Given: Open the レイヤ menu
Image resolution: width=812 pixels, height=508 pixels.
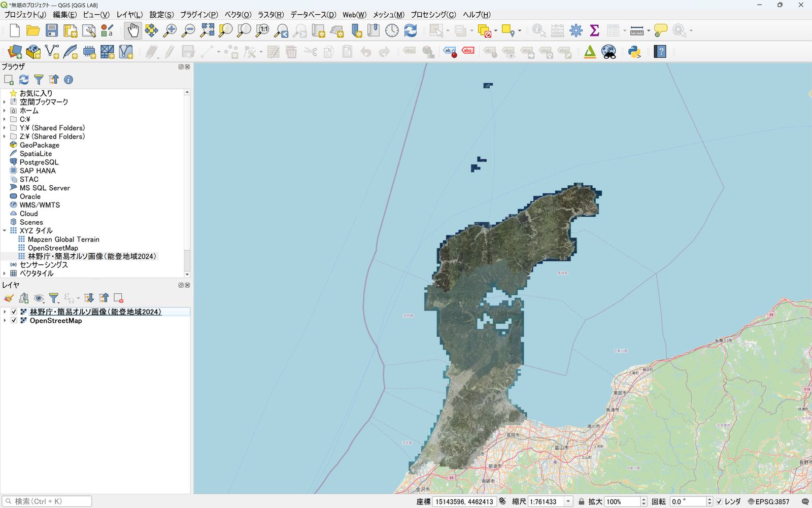Looking at the screenshot, I should coord(129,15).
